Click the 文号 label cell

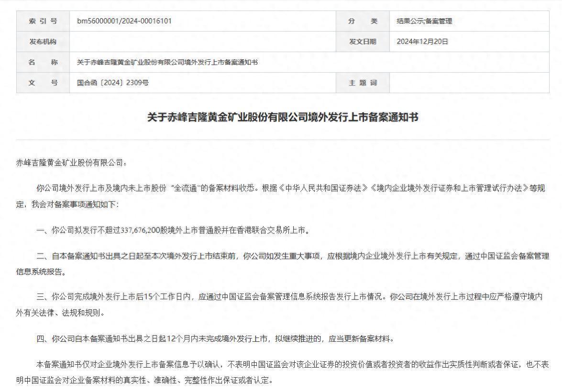43,83
